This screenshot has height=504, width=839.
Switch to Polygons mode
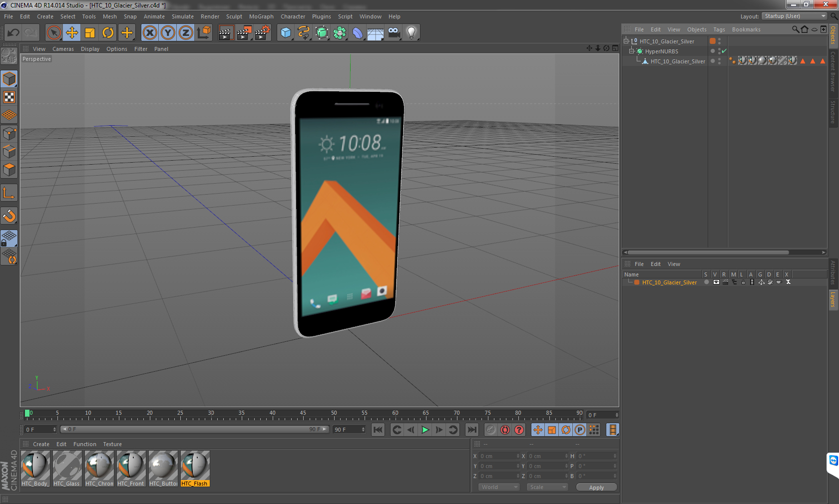pos(9,170)
